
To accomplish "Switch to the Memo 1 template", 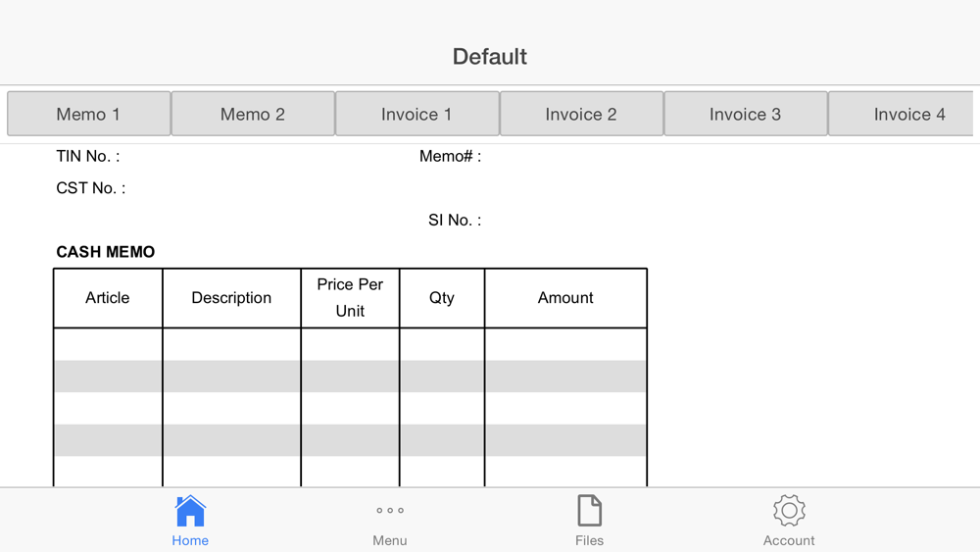I will click(89, 114).
